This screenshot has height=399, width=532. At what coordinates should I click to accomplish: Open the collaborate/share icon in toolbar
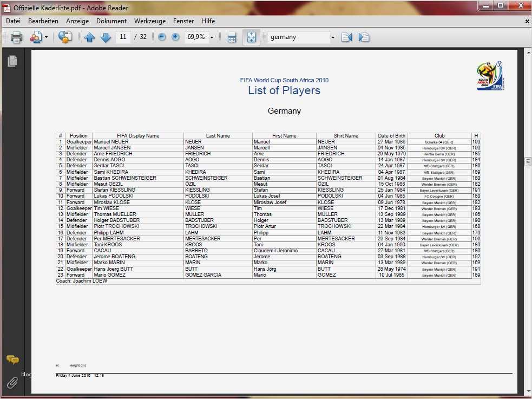coord(36,37)
